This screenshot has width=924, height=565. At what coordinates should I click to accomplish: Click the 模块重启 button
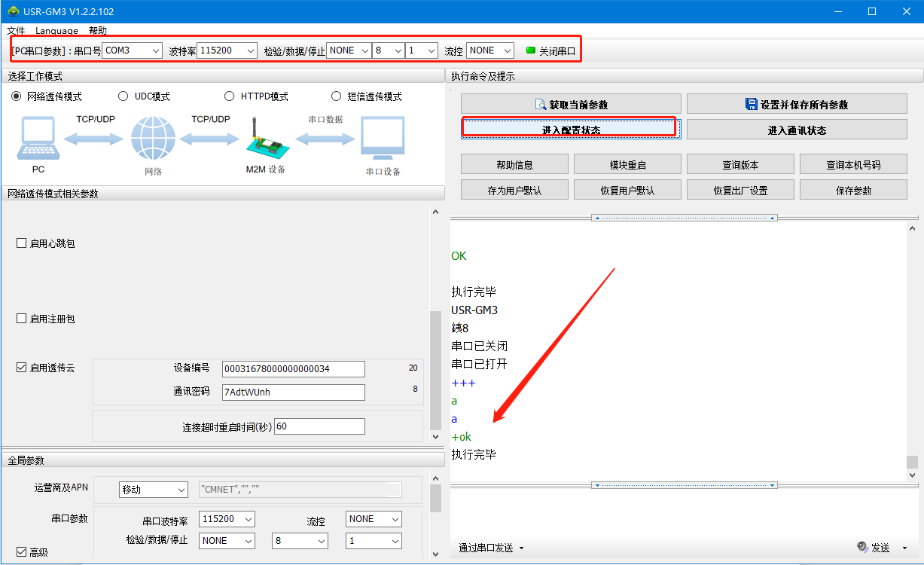pyautogui.click(x=627, y=165)
